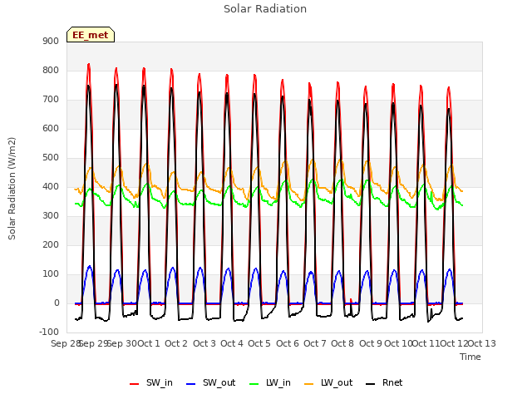
Task: Click the SW_out blue peak on Oct 2
Action: tap(173, 268)
